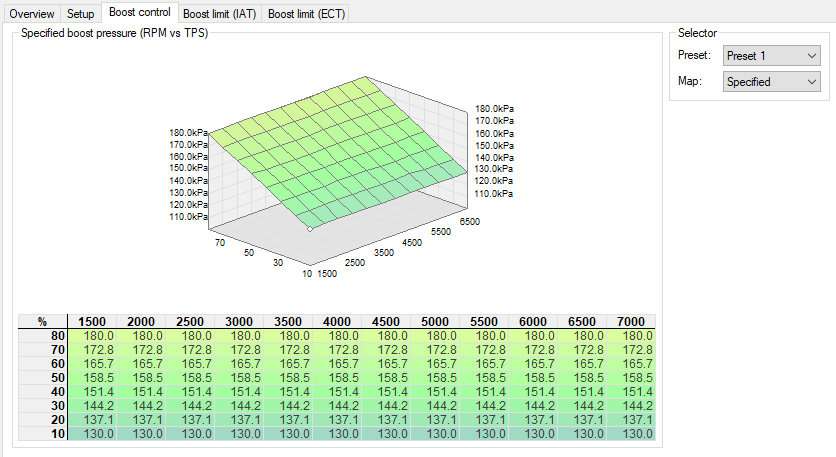Open the Boost limit (IAT) tab
836x457 pixels.
[220, 14]
